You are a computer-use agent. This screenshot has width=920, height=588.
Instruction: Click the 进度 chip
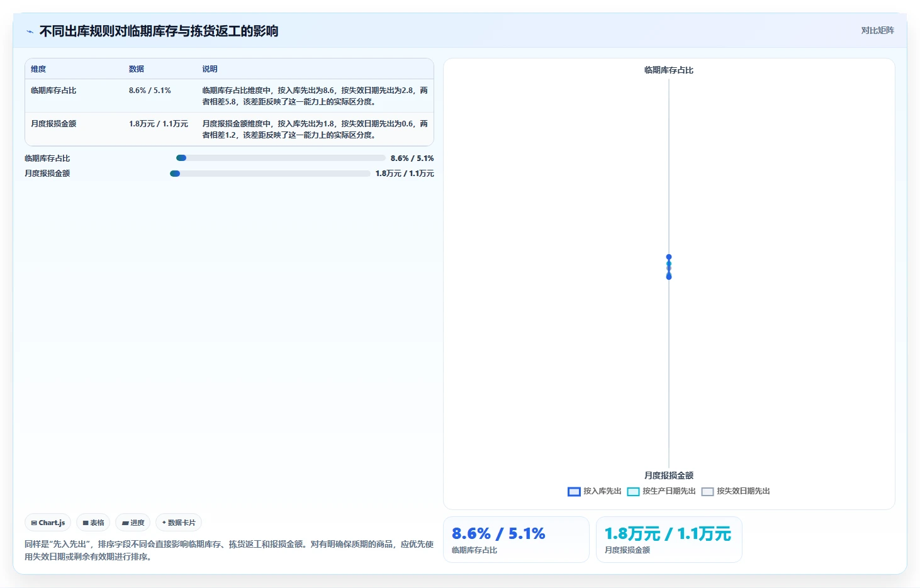point(133,523)
